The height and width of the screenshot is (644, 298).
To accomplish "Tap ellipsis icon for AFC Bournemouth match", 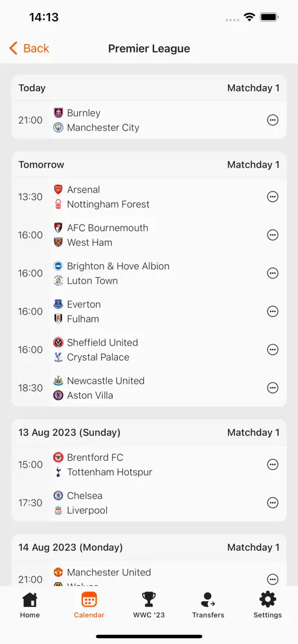I will (273, 235).
